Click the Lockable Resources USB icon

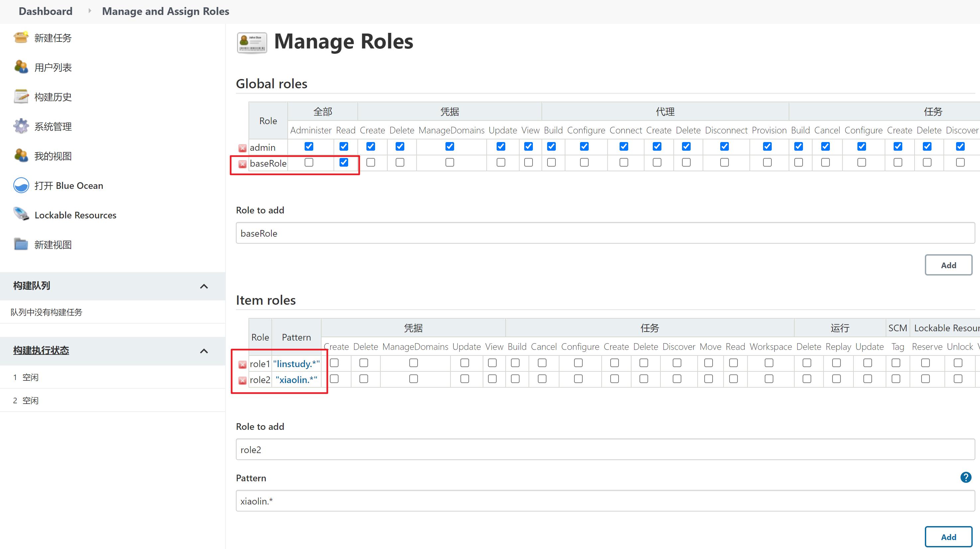pyautogui.click(x=21, y=215)
